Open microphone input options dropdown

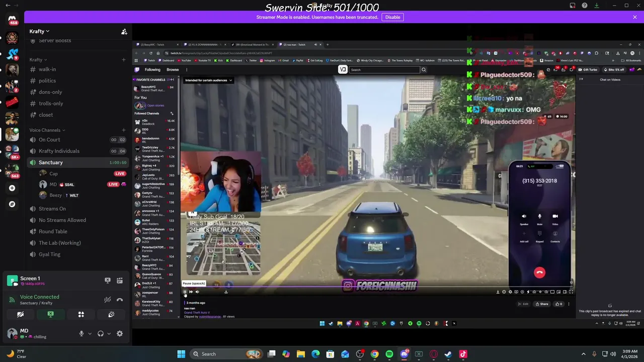90,333
